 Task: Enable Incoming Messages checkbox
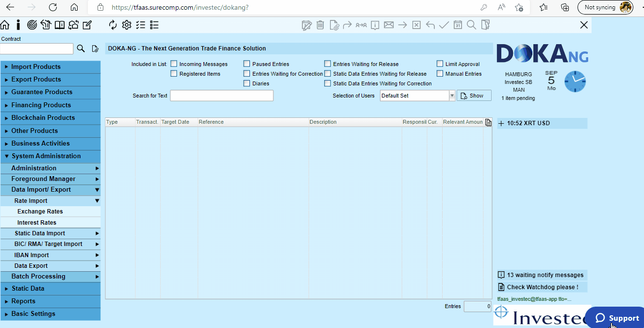tap(174, 64)
